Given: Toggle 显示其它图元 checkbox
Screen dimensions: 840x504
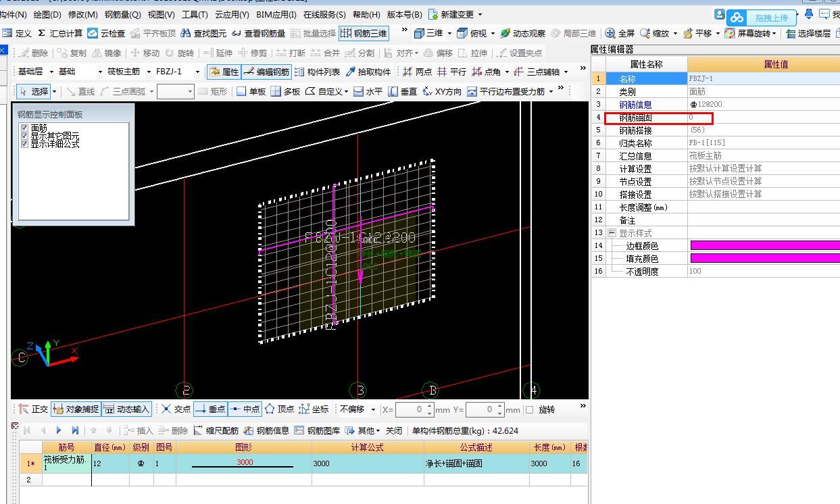Looking at the screenshot, I should 25,136.
